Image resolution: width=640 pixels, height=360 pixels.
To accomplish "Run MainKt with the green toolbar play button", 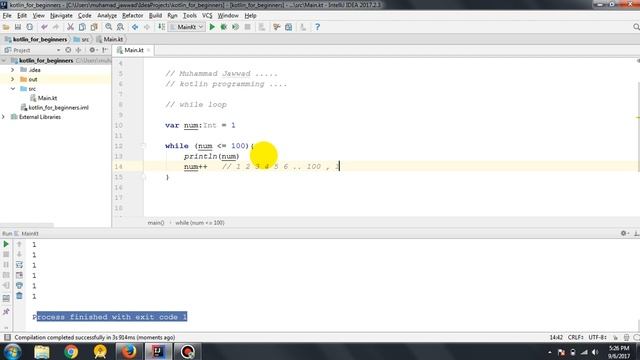I will [212, 27].
